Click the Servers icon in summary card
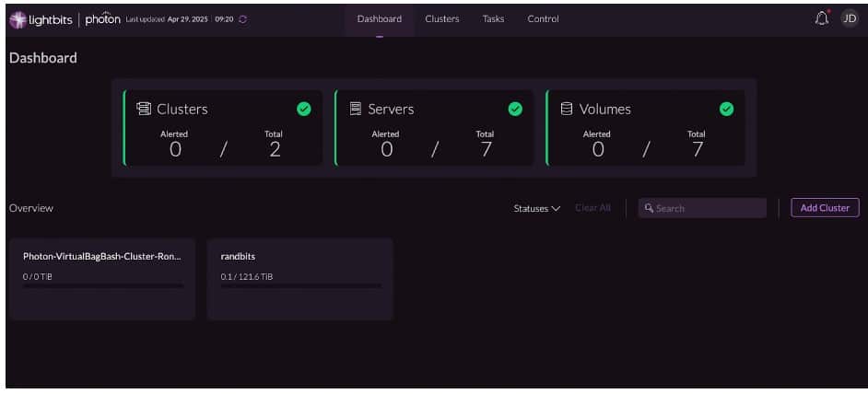868x394 pixels. point(356,109)
